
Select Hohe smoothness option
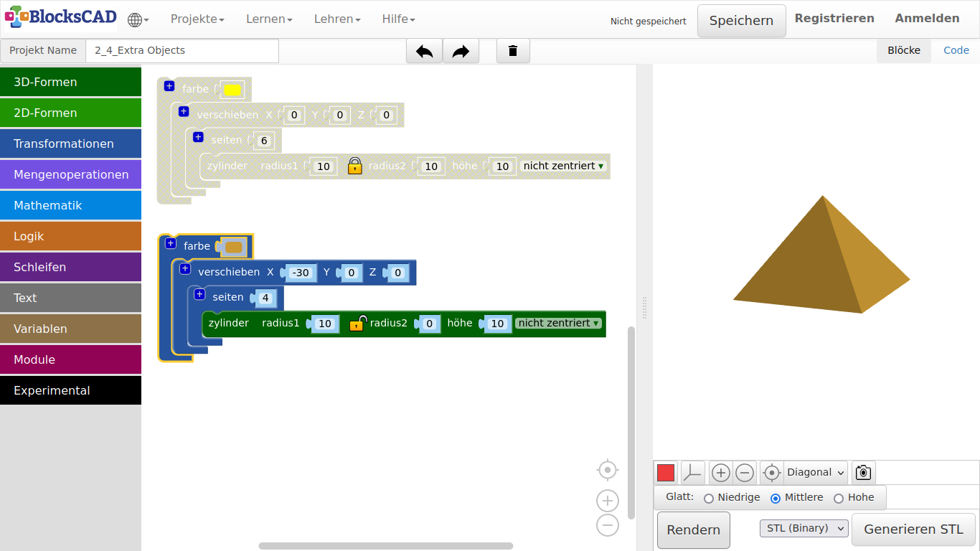838,498
